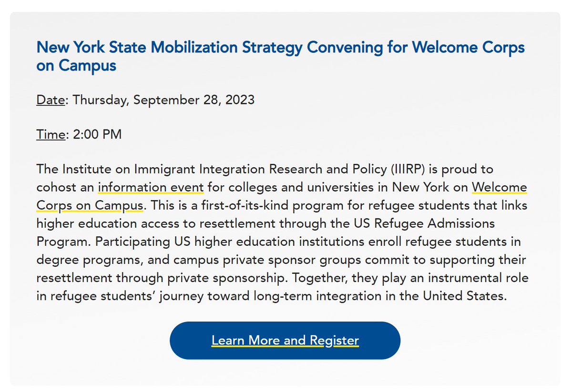572x392 pixels.
Task: Click the New York State Mobilization Strategy heading
Action: tap(280, 56)
